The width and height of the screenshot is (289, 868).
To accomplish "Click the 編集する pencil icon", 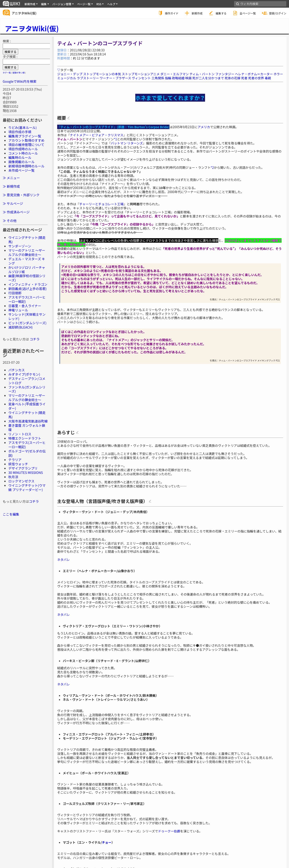I will point(211,13).
